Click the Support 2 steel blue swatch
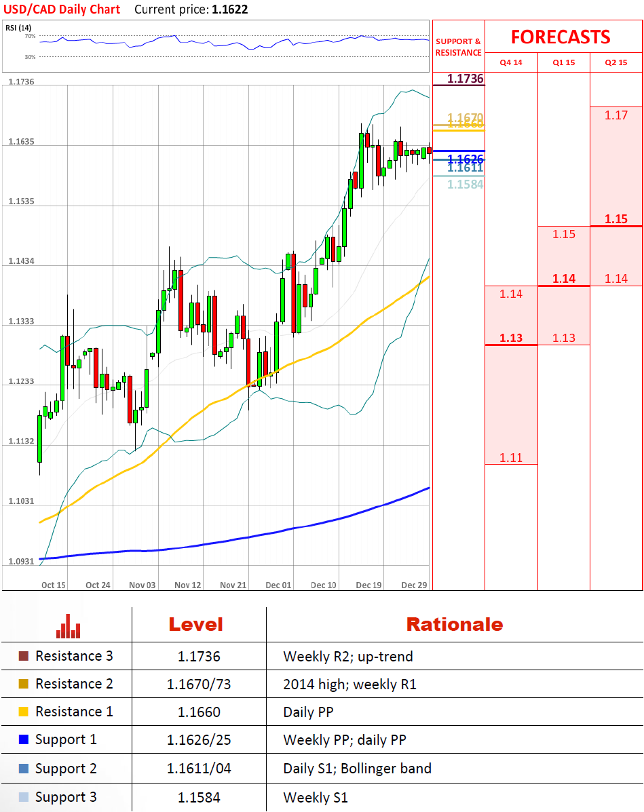This screenshot has width=644, height=812. pyautogui.click(x=23, y=769)
